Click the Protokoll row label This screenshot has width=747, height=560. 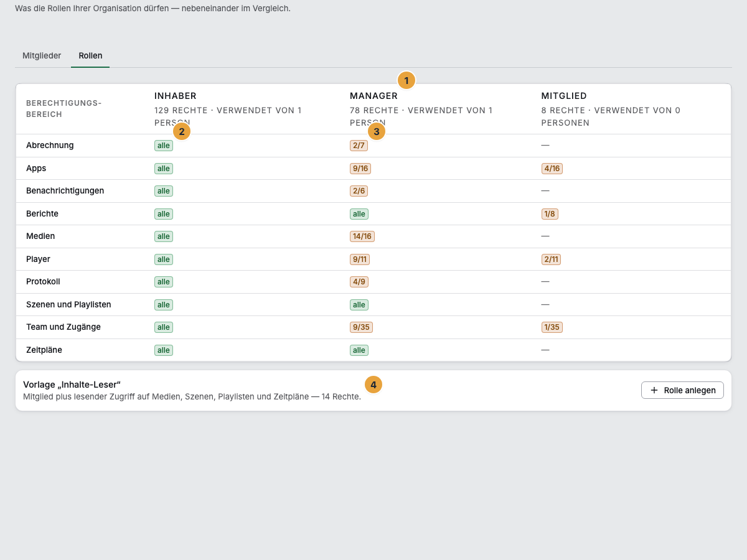pyautogui.click(x=43, y=282)
